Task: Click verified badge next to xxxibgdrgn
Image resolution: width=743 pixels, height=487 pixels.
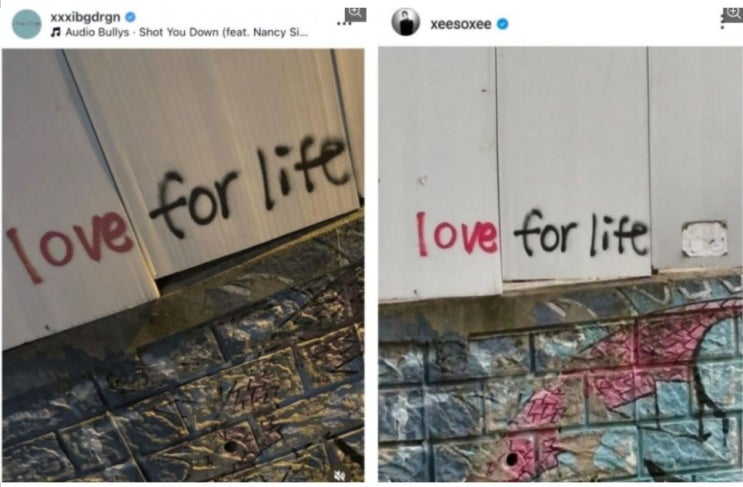Action: (x=130, y=17)
